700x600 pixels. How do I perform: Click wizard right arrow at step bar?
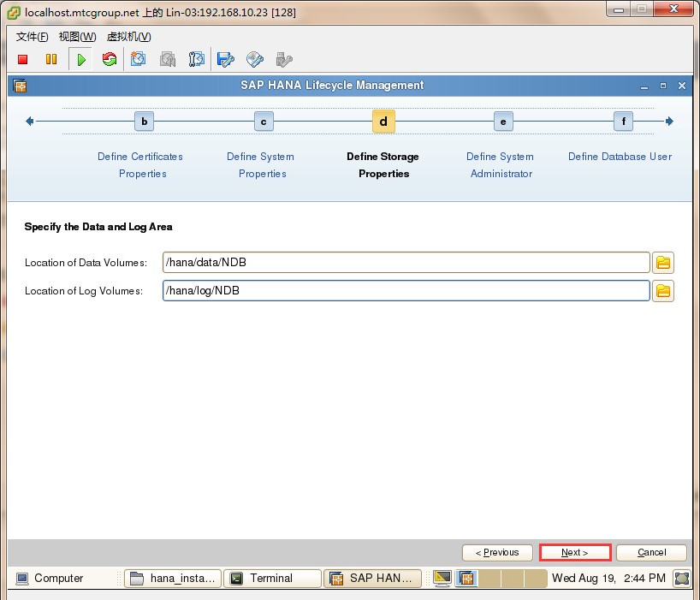tap(669, 121)
